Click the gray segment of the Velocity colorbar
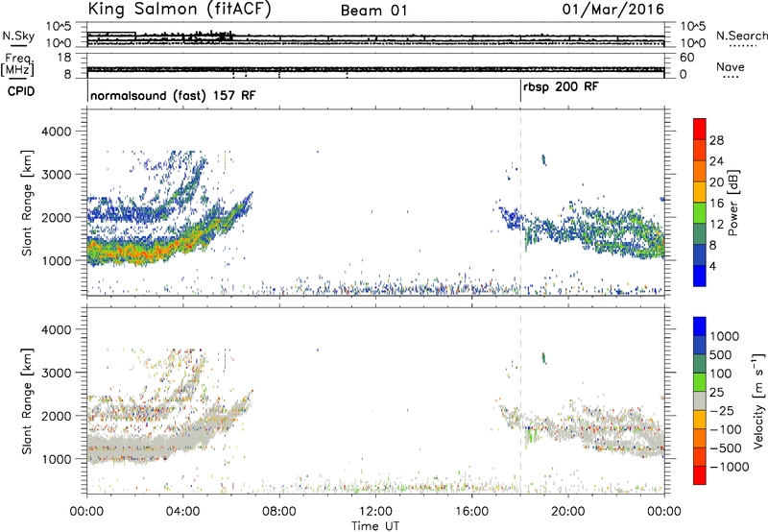768x532 pixels. click(x=700, y=400)
